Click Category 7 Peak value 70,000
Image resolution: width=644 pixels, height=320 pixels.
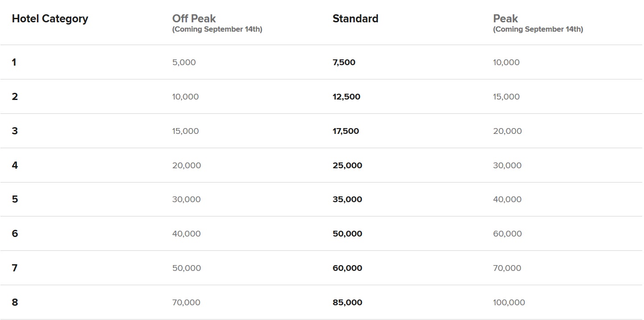tap(507, 268)
